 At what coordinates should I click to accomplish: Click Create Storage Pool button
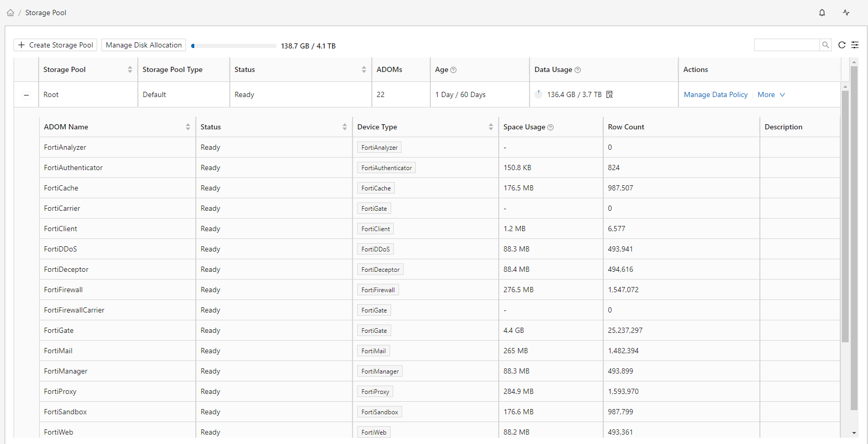[55, 45]
